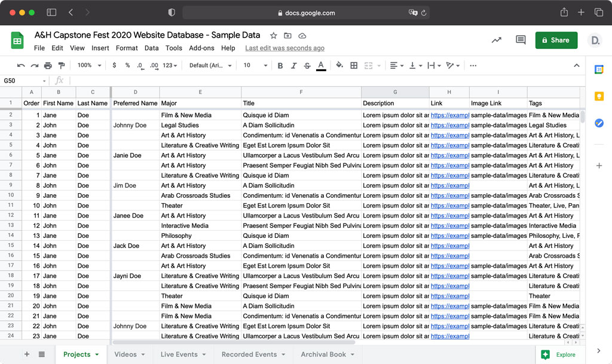Open the Format menu

coord(127,48)
